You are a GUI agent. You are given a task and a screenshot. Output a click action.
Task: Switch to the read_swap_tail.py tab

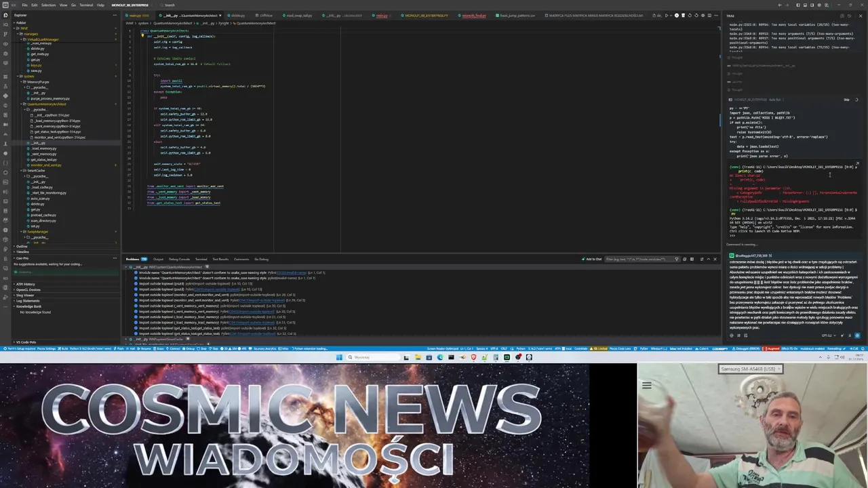click(x=298, y=16)
